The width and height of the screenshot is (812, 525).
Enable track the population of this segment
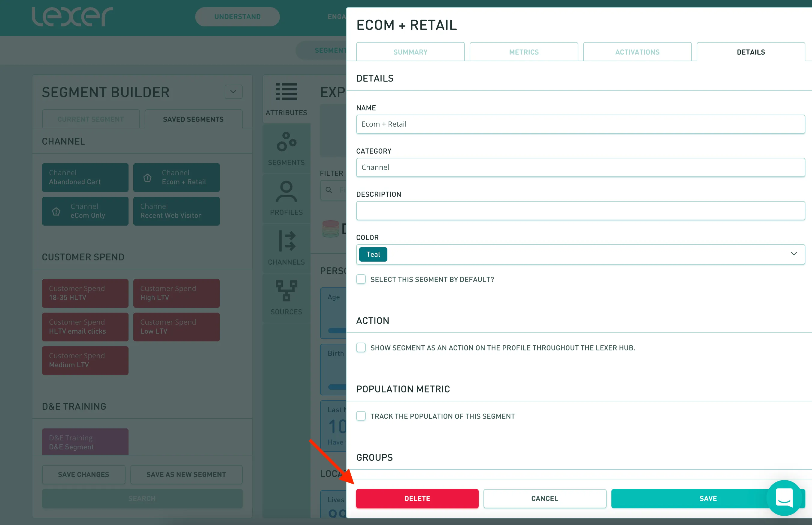(361, 416)
